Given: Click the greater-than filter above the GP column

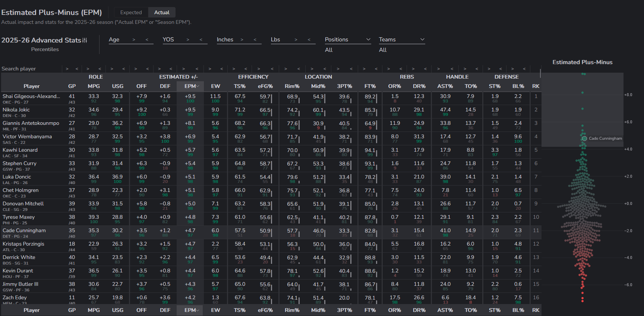Looking at the screenshot, I should [67, 69].
